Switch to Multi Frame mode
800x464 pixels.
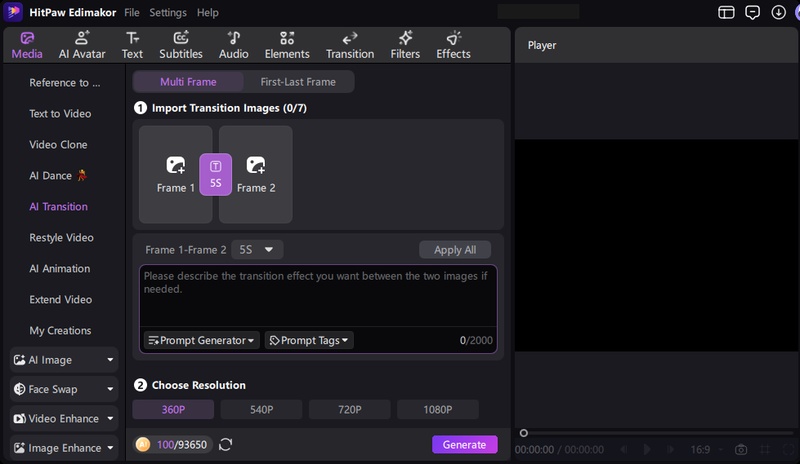tap(188, 82)
